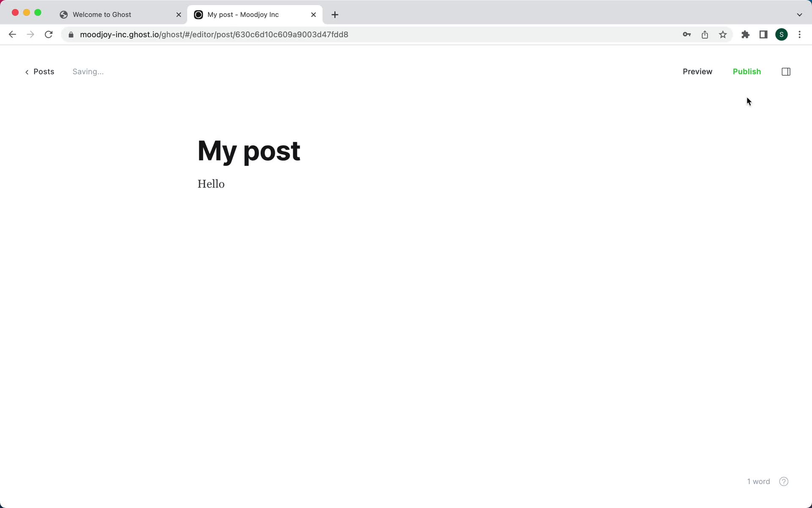Select the post title input field
The image size is (812, 508).
point(249,150)
